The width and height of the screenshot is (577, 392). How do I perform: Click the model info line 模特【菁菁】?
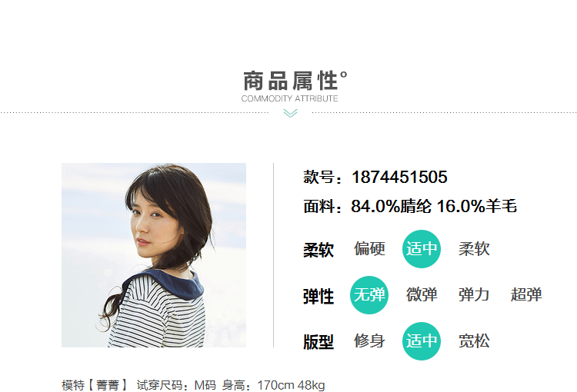(94, 385)
